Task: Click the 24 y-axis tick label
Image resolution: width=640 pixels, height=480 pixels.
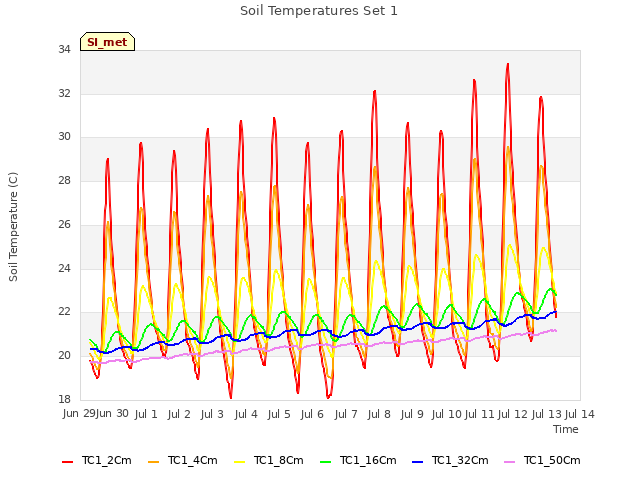Action: pos(64,268)
